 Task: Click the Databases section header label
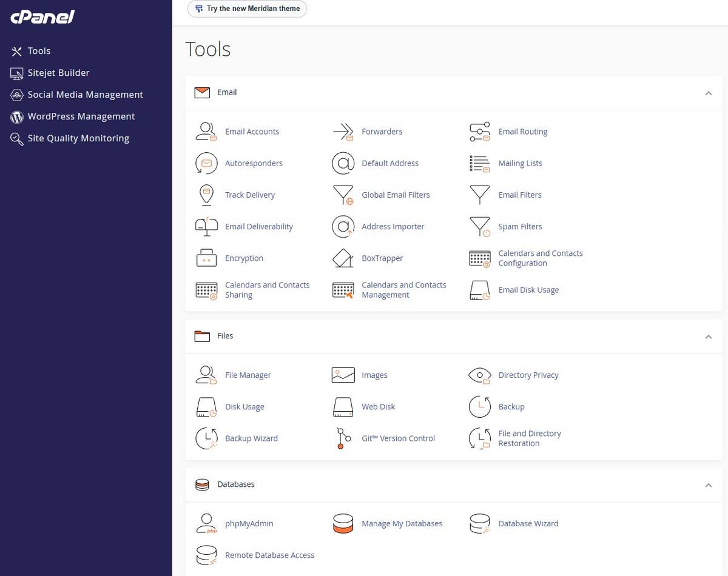point(236,484)
